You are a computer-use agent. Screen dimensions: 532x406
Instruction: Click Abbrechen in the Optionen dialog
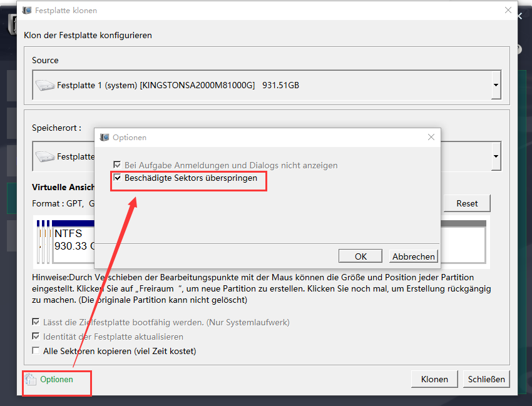pyautogui.click(x=413, y=256)
